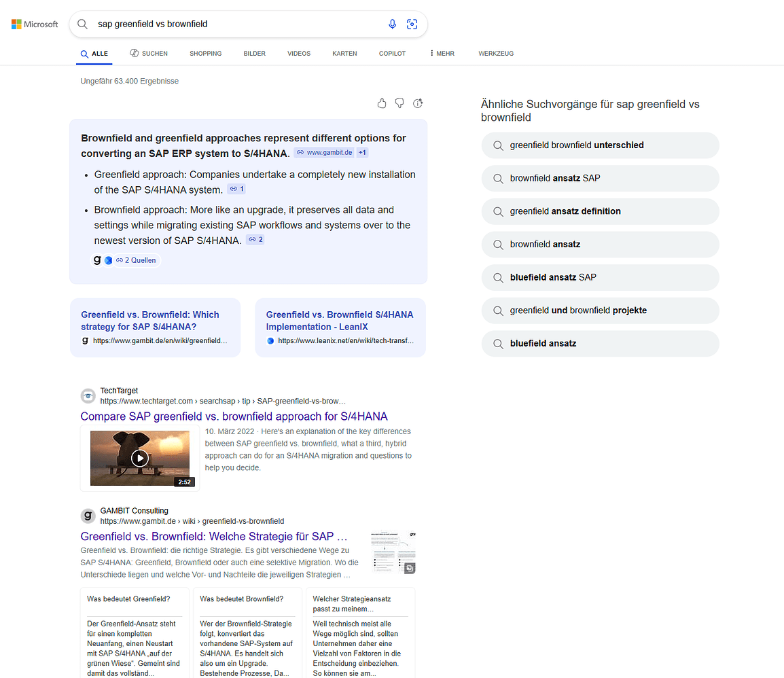Give the AI answer a thumbs up
This screenshot has height=678, width=784.
[x=382, y=103]
